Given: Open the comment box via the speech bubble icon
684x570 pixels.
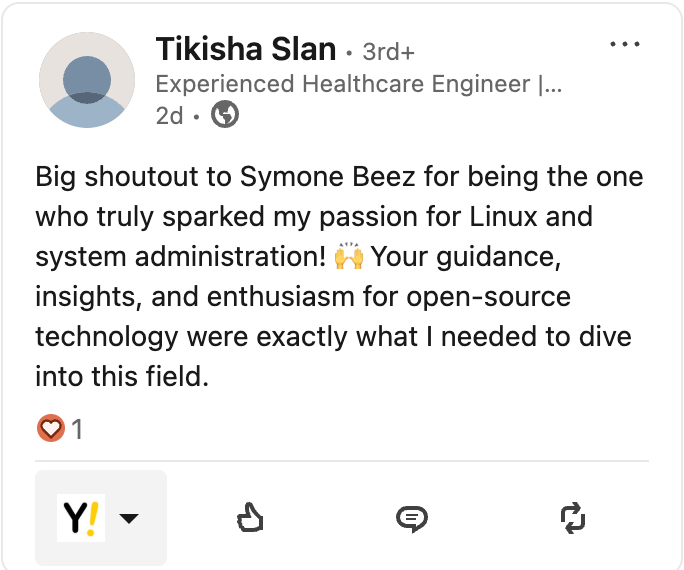Looking at the screenshot, I should (x=411, y=518).
